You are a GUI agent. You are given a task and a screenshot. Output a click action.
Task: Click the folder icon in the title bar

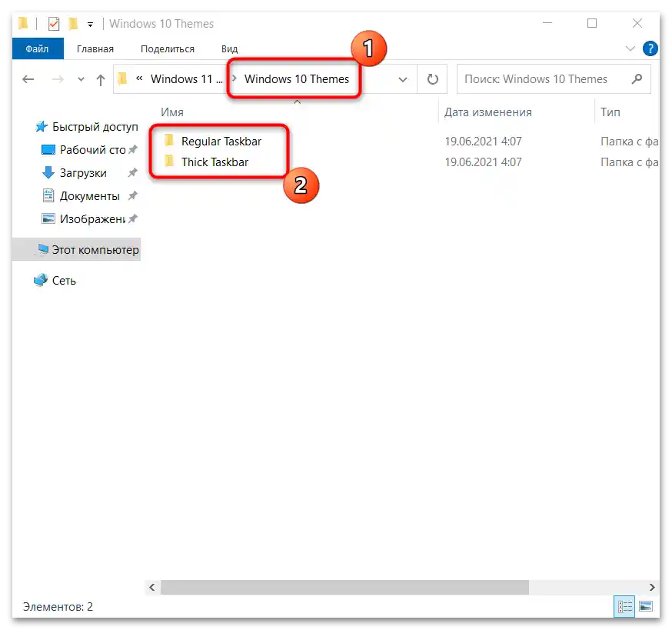pyautogui.click(x=23, y=23)
